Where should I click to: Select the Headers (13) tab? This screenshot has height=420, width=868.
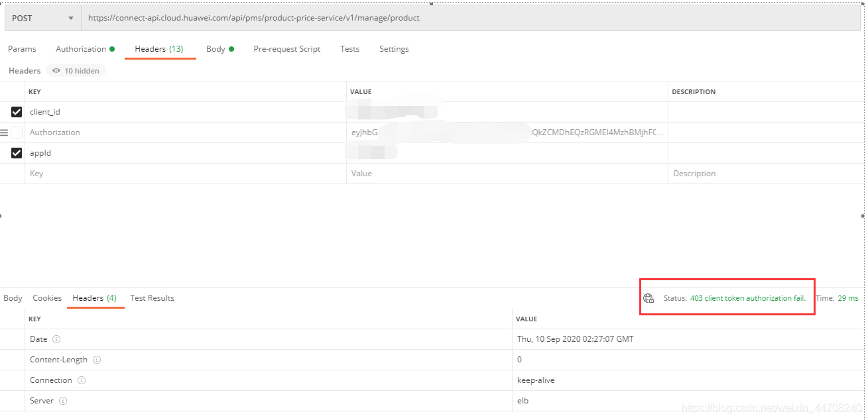[x=159, y=49]
